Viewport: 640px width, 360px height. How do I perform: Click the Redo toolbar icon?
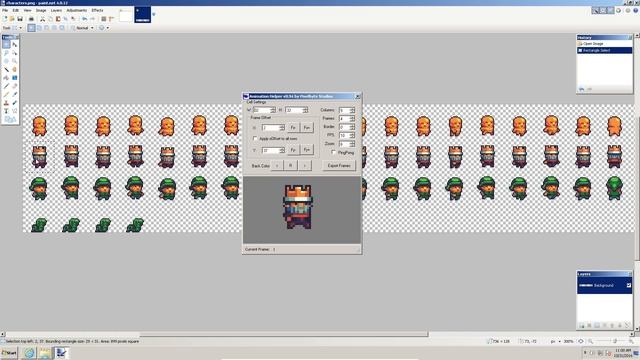92,19
